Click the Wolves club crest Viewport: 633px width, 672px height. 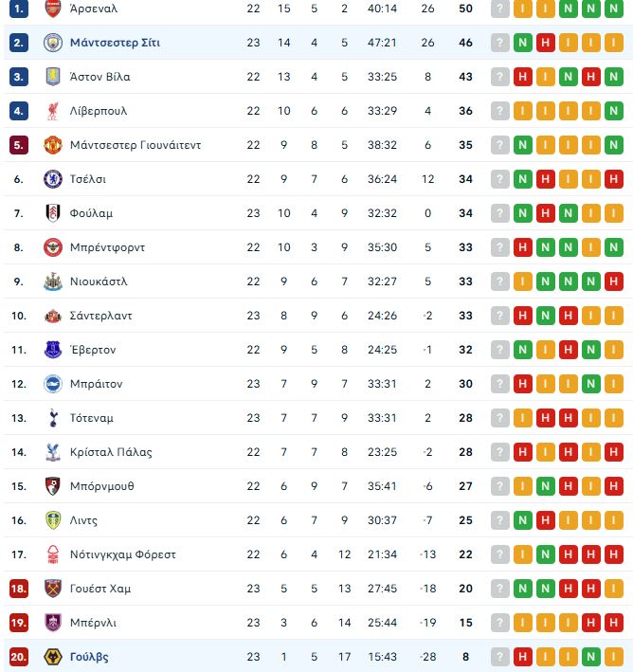click(53, 657)
